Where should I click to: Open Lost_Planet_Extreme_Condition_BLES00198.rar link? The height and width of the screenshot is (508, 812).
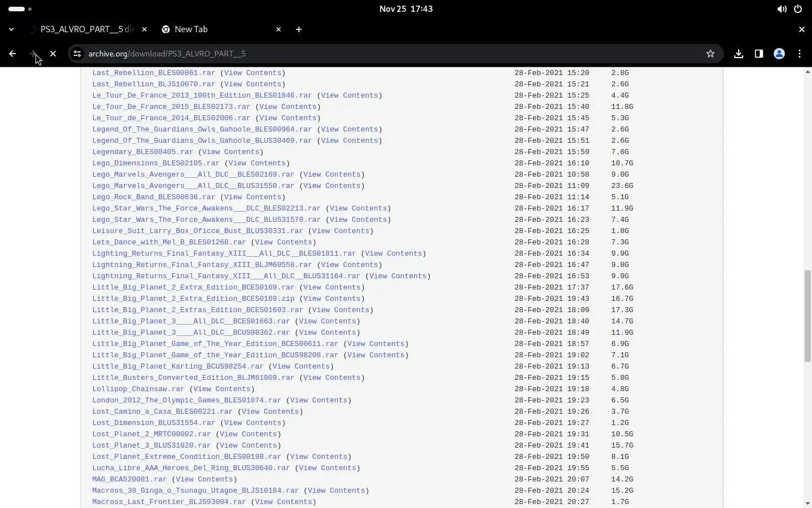[x=187, y=457]
